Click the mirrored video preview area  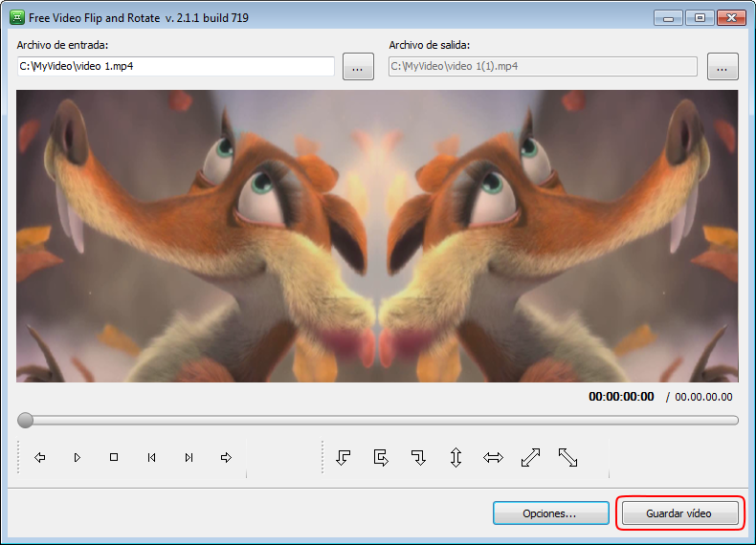pos(377,236)
